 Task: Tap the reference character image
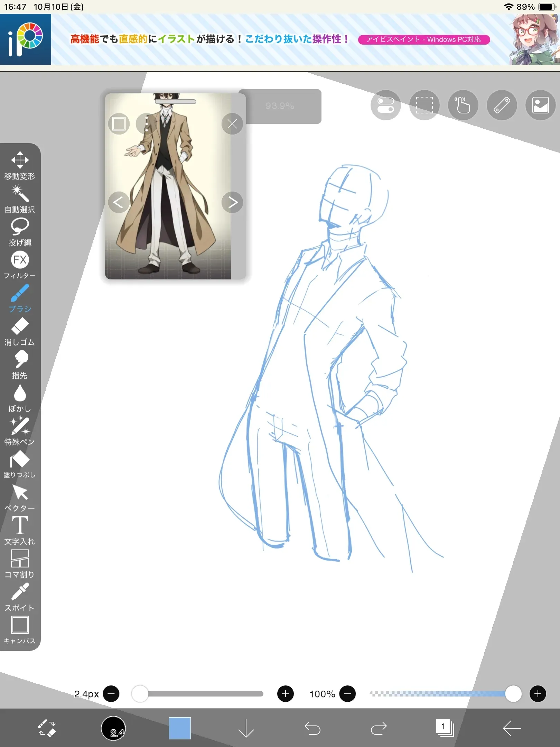pyautogui.click(x=168, y=187)
